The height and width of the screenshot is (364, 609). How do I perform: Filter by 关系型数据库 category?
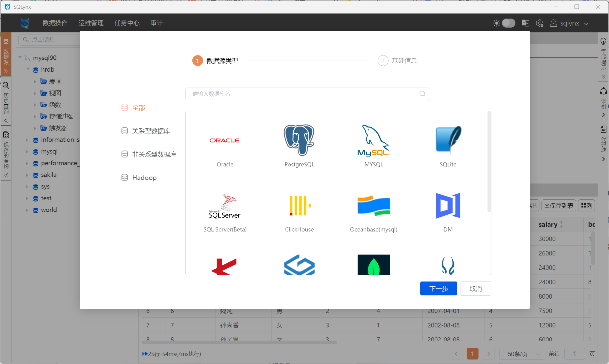click(151, 131)
